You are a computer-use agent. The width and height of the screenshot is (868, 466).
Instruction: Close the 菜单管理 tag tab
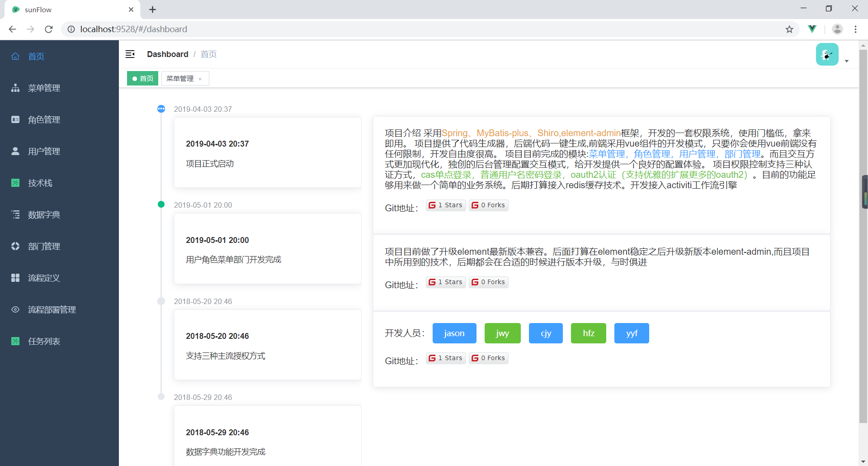pyautogui.click(x=200, y=79)
